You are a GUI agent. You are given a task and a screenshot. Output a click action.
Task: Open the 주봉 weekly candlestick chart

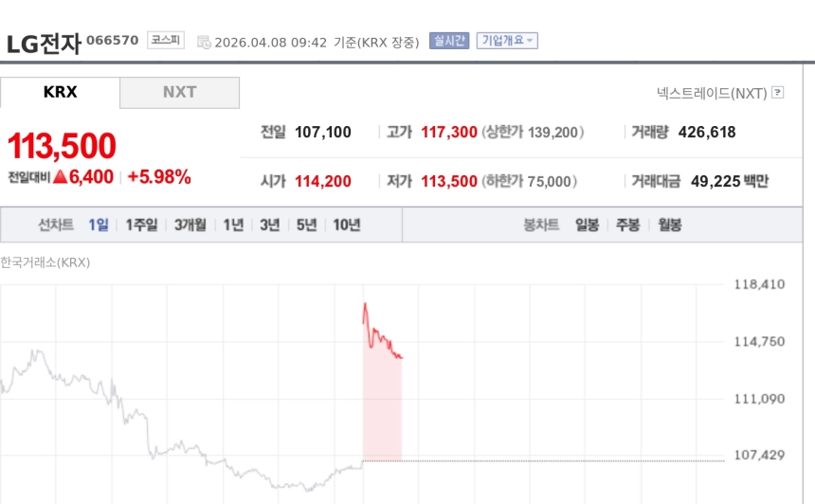[x=628, y=225]
